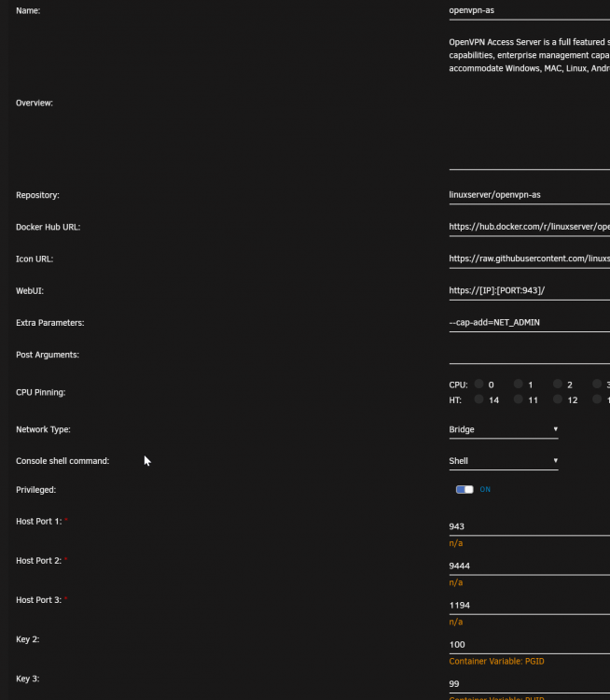Viewport: 610px width, 700px height.
Task: Edit the Repository field linuxserver/openvpn-as
Action: pos(529,195)
